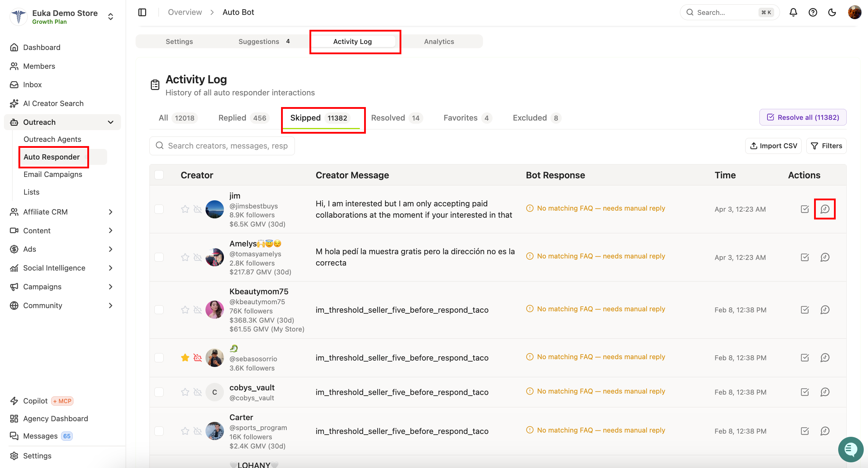This screenshot has width=868, height=468.
Task: Switch to dark mode moon icon
Action: point(832,12)
